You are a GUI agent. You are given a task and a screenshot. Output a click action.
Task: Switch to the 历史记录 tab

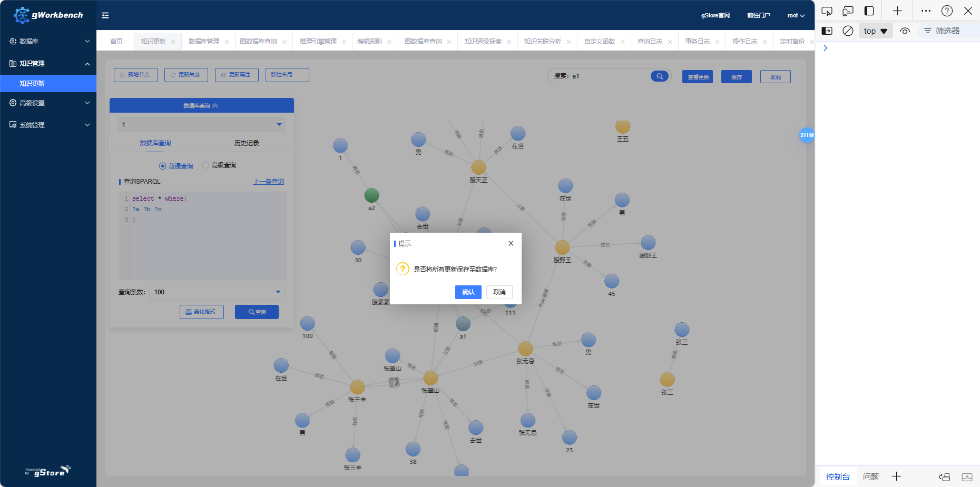coord(247,143)
